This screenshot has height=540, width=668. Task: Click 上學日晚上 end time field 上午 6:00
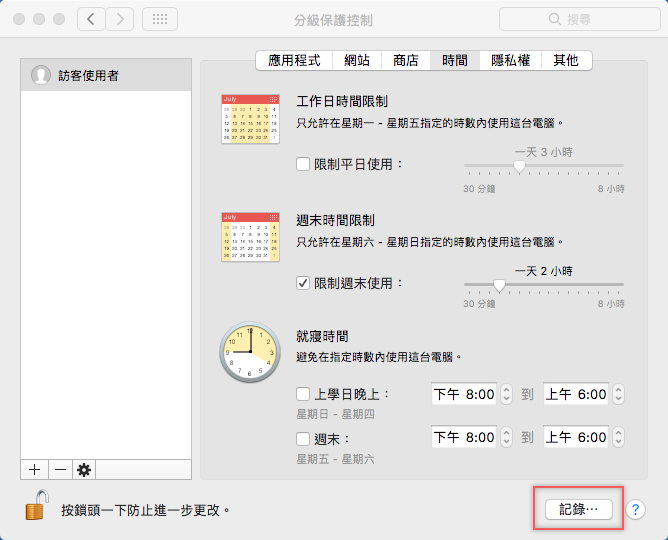point(576,394)
